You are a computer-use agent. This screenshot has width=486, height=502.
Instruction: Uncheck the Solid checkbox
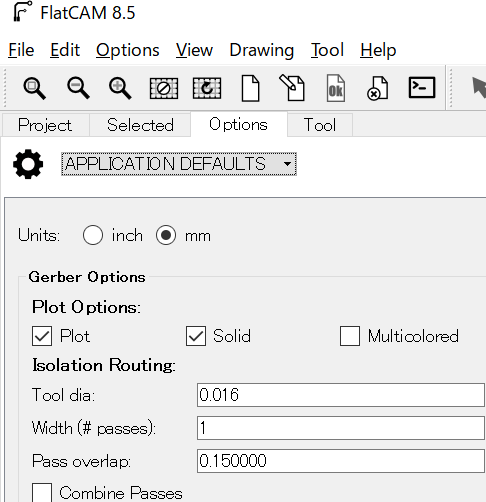[196, 336]
